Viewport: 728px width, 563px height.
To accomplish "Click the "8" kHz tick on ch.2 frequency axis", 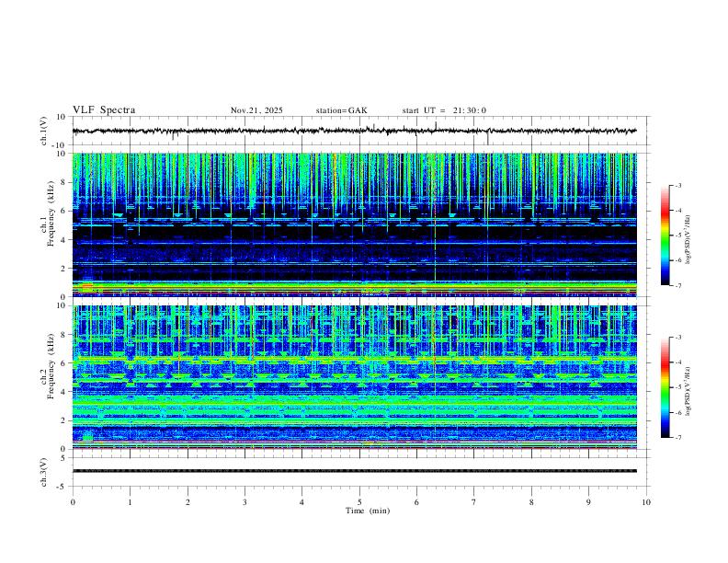I will 64,335.
